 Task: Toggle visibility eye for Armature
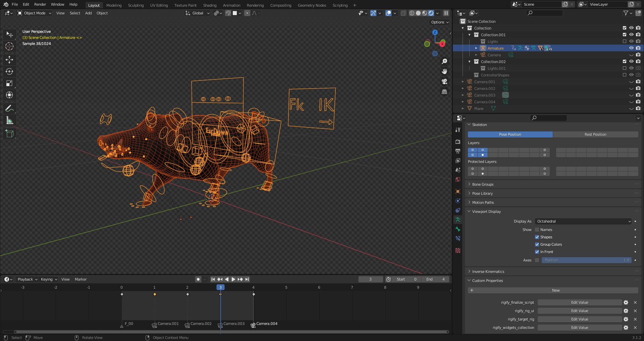point(631,48)
